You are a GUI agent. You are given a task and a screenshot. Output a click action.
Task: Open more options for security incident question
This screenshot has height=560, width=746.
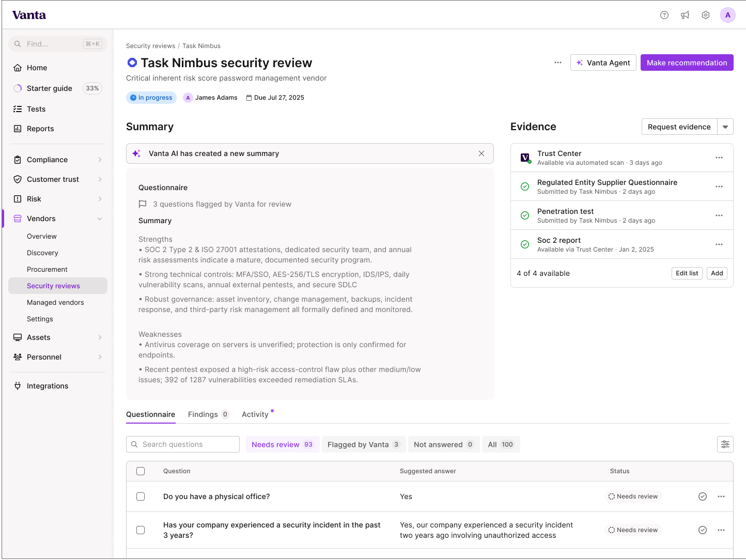[721, 530]
